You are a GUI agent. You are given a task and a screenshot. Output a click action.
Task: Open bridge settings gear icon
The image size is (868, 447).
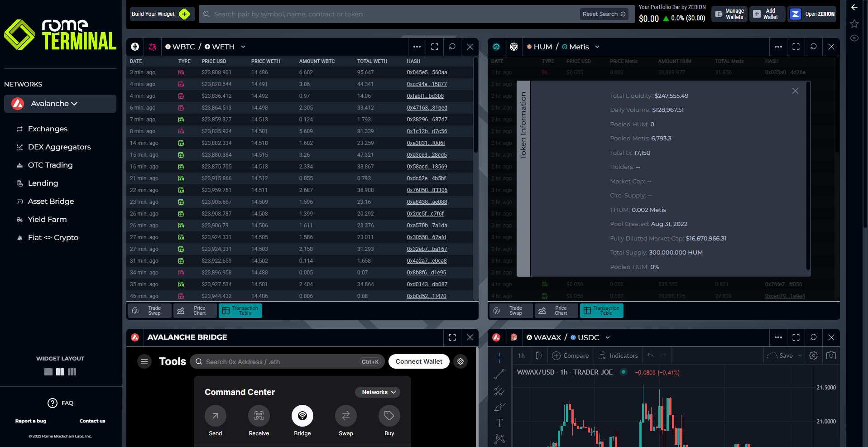(460, 361)
